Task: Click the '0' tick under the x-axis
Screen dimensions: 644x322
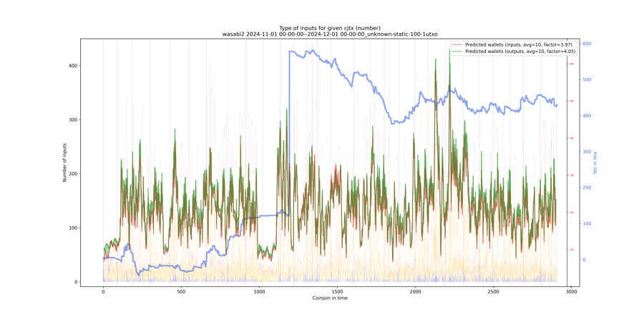Action: pos(103,291)
